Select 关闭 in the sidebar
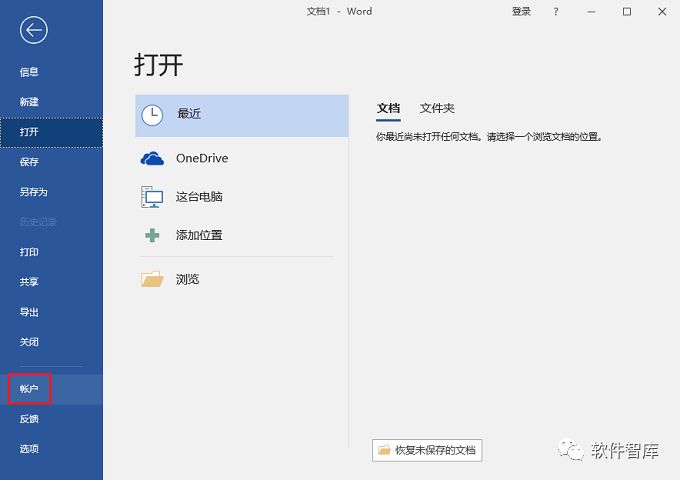Image resolution: width=680 pixels, height=480 pixels. coord(51,342)
